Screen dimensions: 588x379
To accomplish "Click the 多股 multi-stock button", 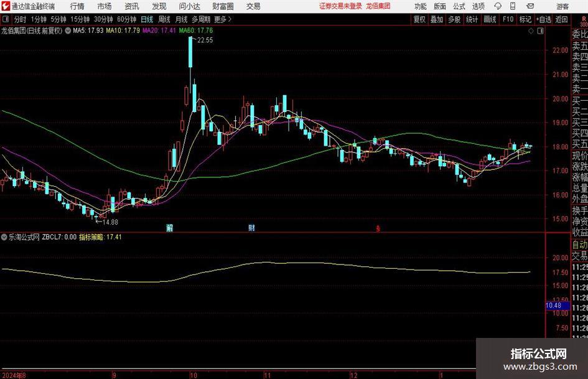I will click(454, 19).
